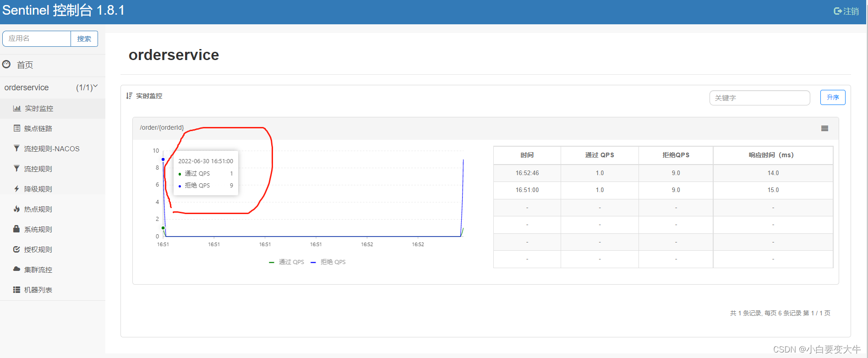Click the 响应时间 (ms) column header
This screenshot has height=358, width=868.
(773, 155)
